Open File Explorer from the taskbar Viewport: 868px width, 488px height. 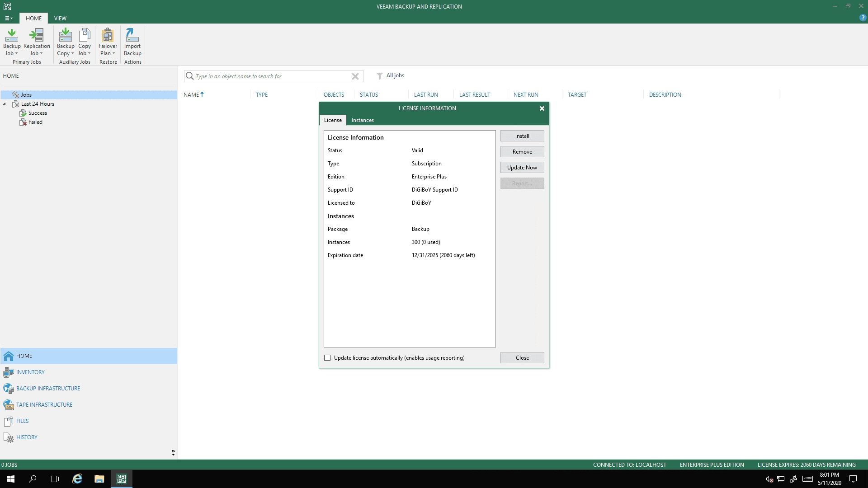pos(99,479)
